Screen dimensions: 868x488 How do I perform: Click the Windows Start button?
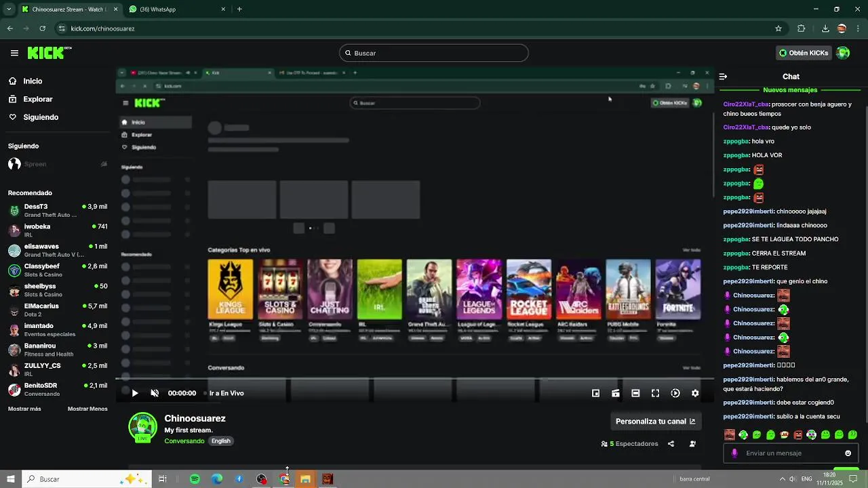coord(11,479)
